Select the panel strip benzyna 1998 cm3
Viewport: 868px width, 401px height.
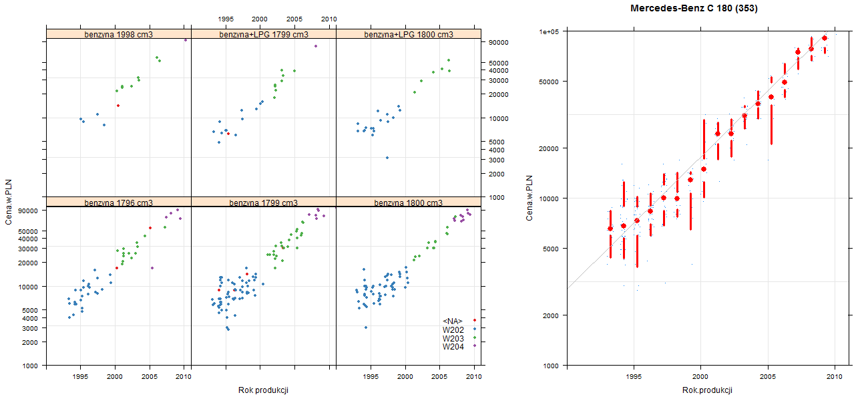tap(119, 34)
